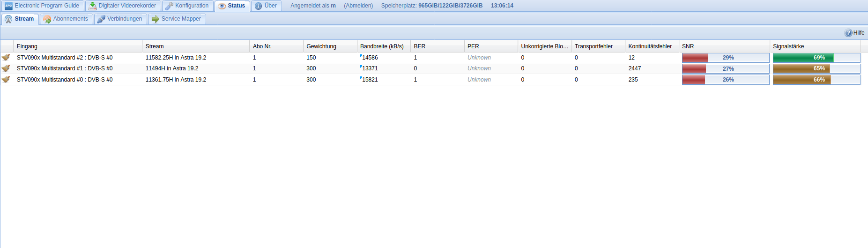Sort by the Eingang column header
Viewport: 868px width, 248px height.
[78, 46]
